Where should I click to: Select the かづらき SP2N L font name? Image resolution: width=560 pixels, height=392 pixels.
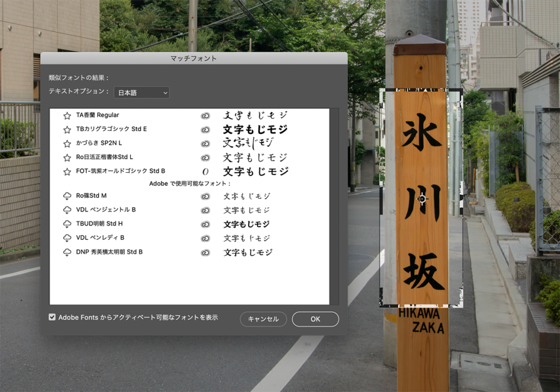tap(99, 143)
